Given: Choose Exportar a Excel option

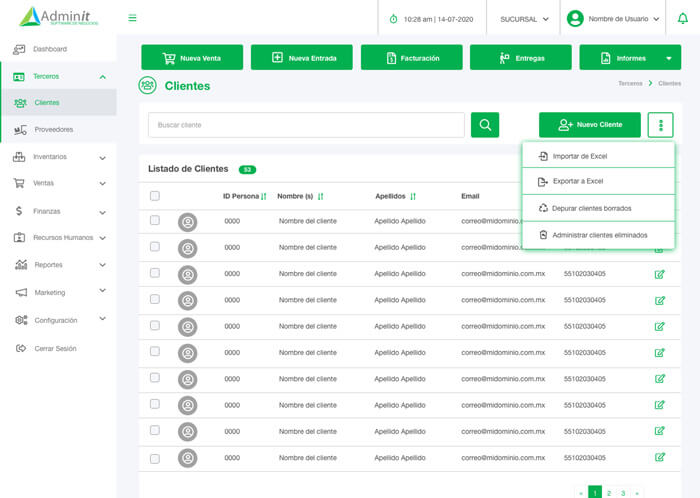Looking at the screenshot, I should [x=577, y=181].
